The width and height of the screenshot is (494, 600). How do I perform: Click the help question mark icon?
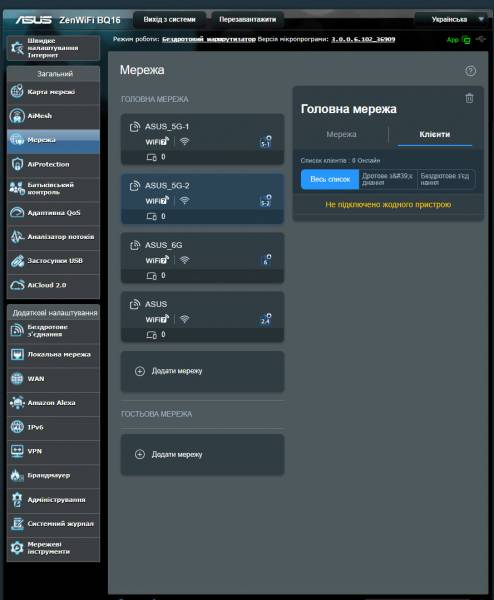470,71
